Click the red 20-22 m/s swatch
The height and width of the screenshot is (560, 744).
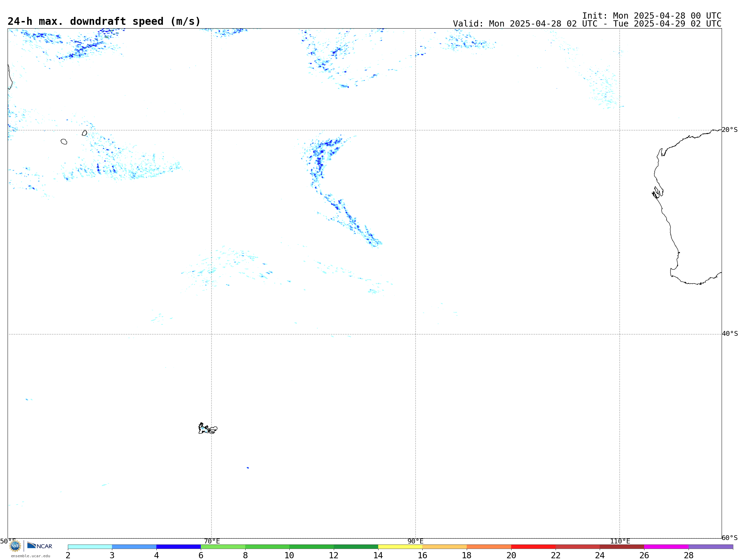pos(533,547)
